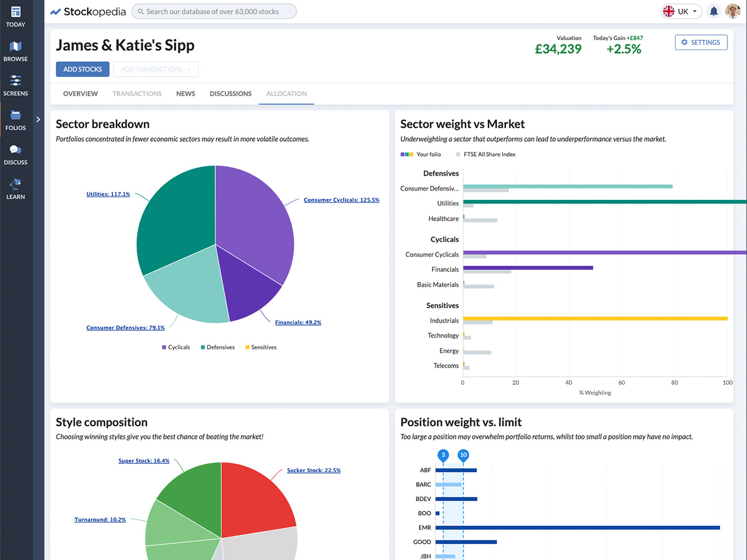The height and width of the screenshot is (560, 747).
Task: Click Consumer Defensives: 79.1% label
Action: pos(126,327)
